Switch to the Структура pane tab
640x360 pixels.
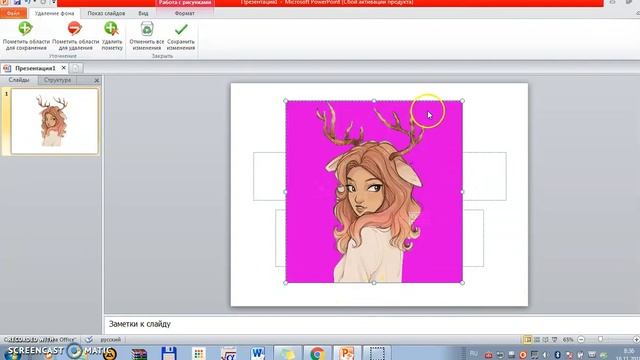(58, 80)
